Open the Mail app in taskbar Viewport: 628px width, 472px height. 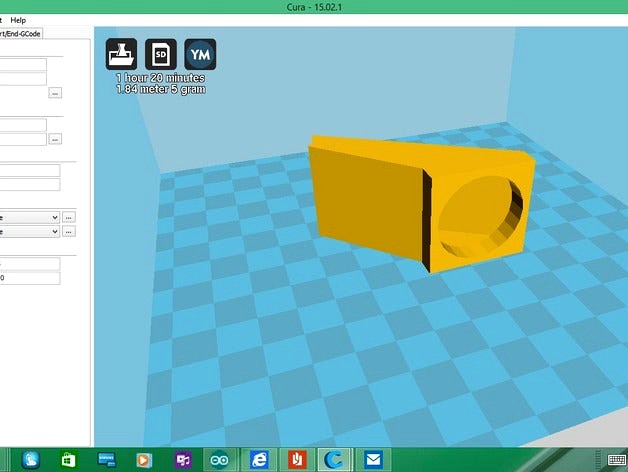click(x=372, y=459)
